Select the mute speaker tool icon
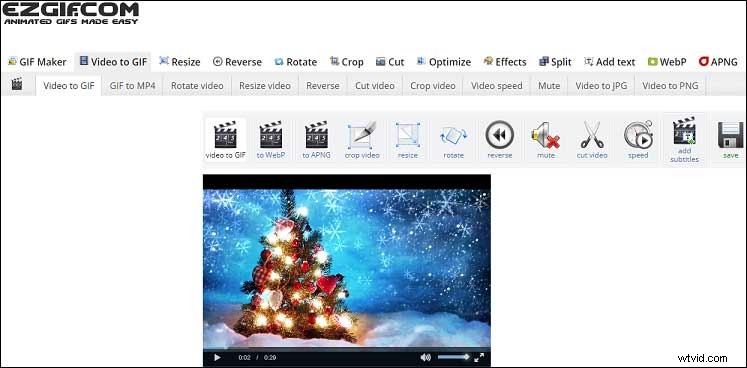 [x=546, y=140]
